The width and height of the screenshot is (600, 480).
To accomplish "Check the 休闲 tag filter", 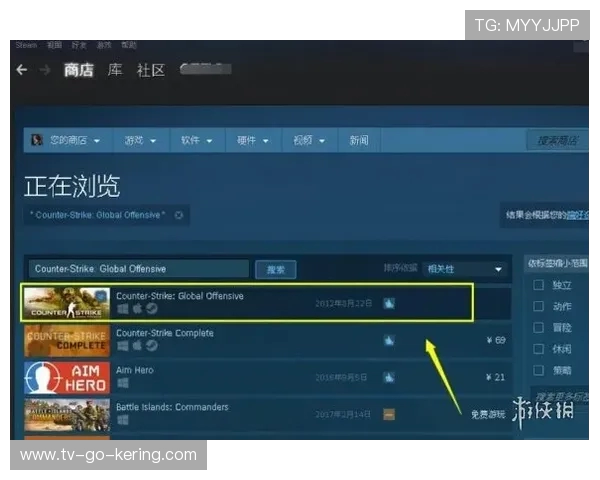I will pyautogui.click(x=538, y=349).
